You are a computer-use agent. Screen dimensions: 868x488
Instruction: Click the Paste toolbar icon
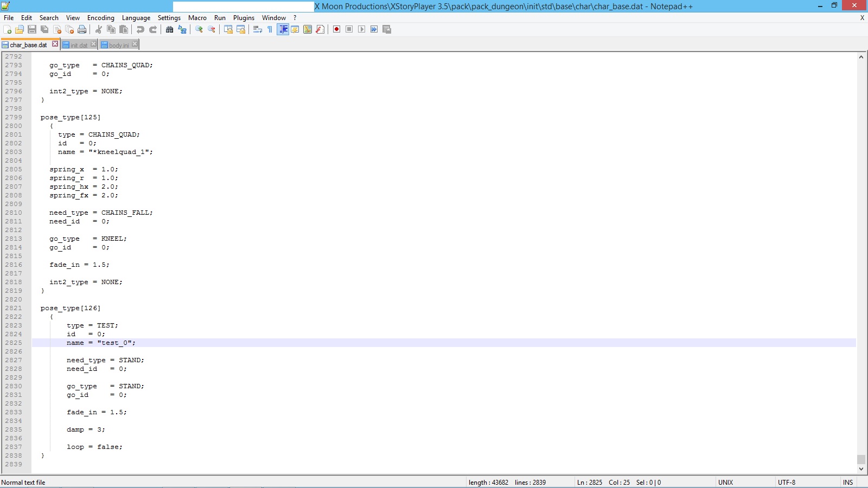tap(124, 29)
